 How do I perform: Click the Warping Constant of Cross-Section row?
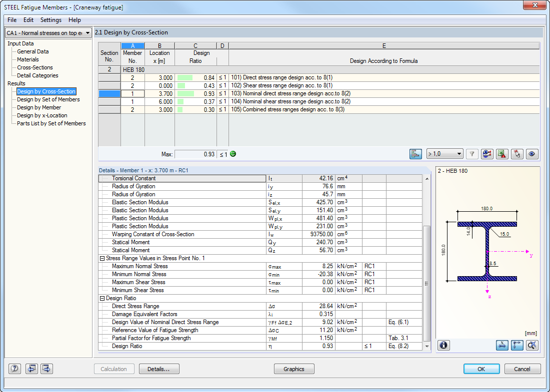click(260, 234)
